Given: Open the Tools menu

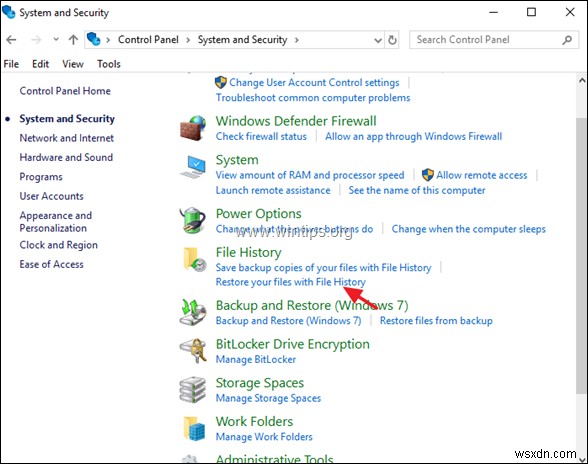Looking at the screenshot, I should pos(109,64).
